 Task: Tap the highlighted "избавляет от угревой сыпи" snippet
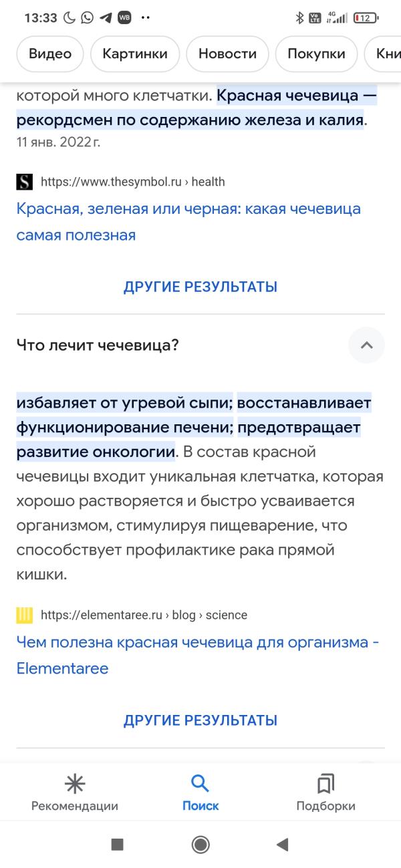pyautogui.click(x=124, y=404)
